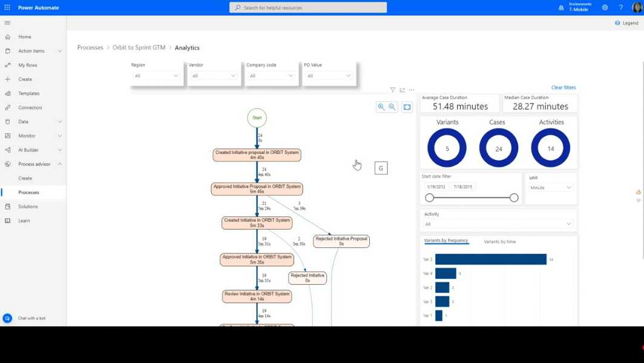Expand the Data menu chevron
Image resolution: width=644 pixels, height=363 pixels.
click(59, 122)
